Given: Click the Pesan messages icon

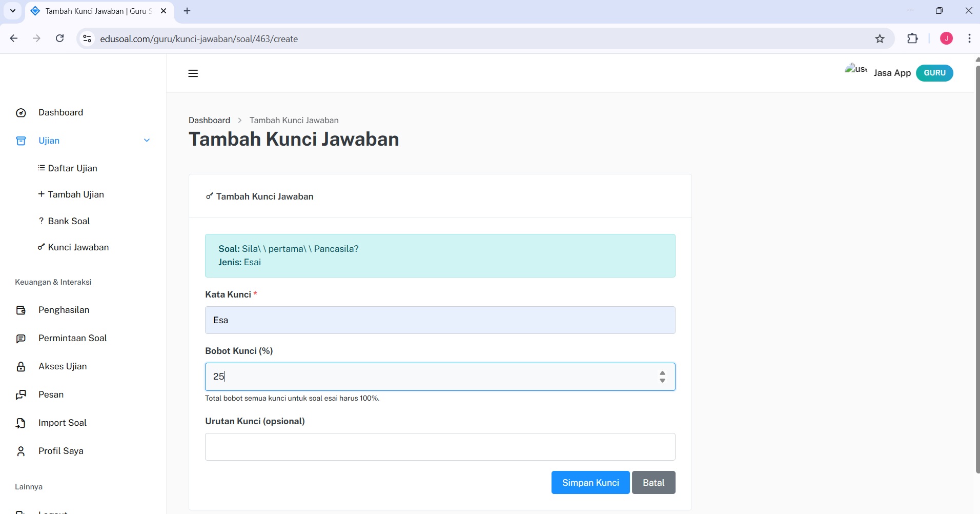Looking at the screenshot, I should pos(21,395).
